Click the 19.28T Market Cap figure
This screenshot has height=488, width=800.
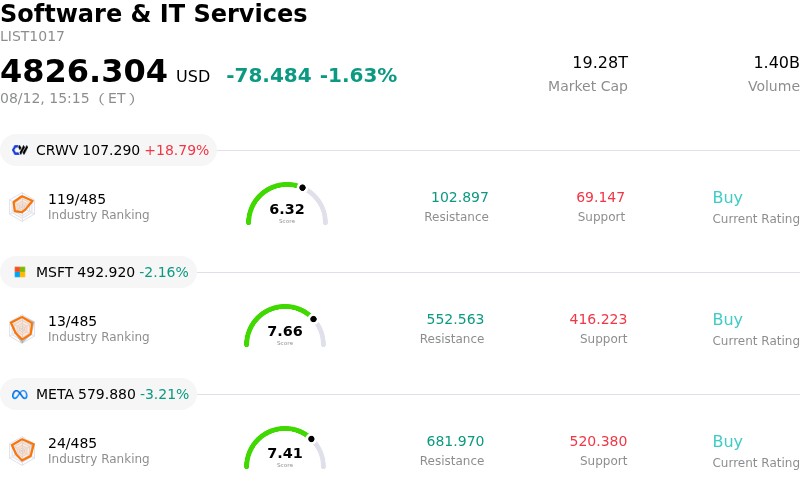click(x=600, y=62)
